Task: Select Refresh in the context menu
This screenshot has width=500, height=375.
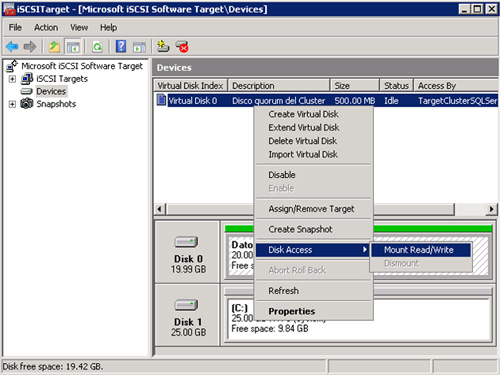Action: [314, 291]
